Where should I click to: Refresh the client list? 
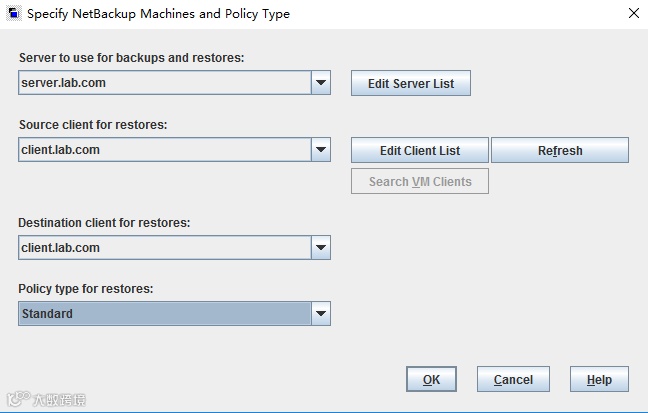tap(560, 150)
